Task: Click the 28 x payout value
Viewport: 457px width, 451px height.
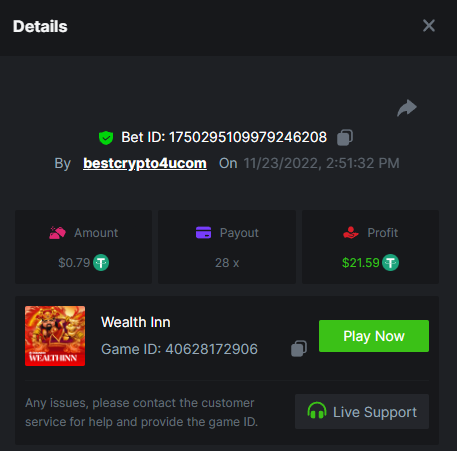Action: [227, 263]
